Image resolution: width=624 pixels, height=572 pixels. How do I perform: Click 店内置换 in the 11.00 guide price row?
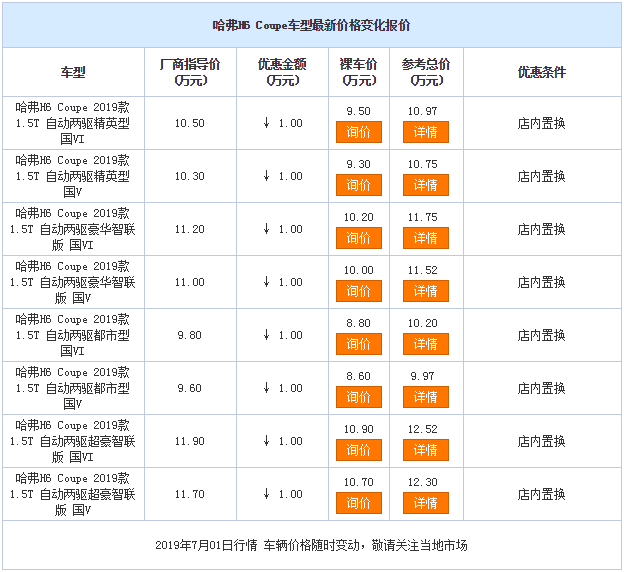542,282
